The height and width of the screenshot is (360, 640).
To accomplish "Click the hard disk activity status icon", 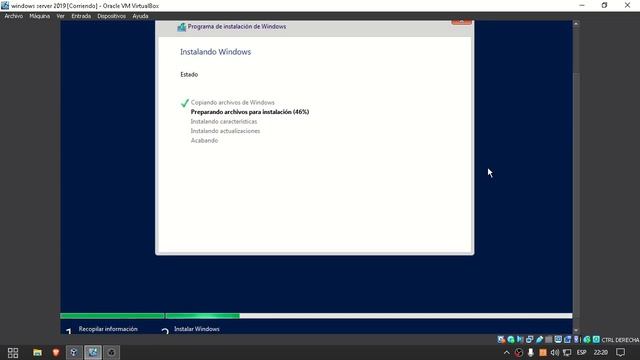I will [501, 340].
